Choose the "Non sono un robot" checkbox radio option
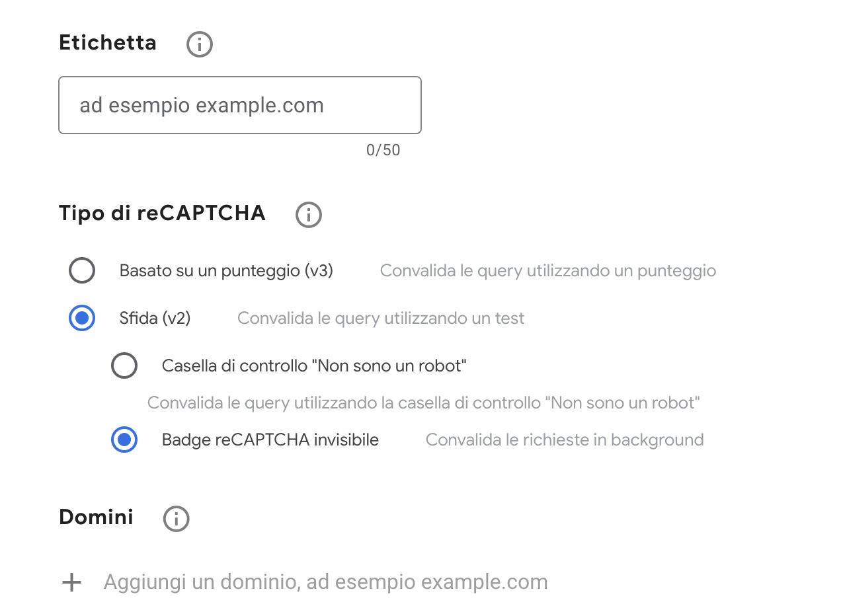The width and height of the screenshot is (841, 616). coord(124,366)
